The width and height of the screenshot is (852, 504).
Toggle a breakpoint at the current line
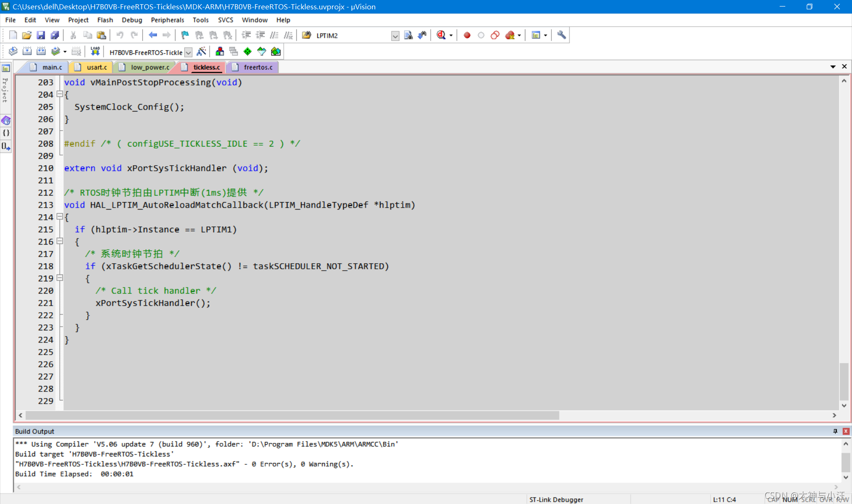(x=467, y=35)
